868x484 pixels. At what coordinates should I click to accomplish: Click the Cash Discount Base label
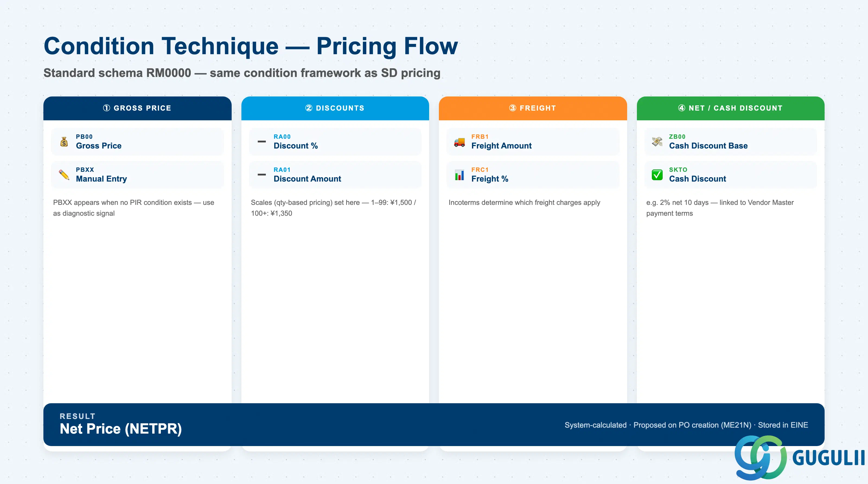[x=708, y=146]
